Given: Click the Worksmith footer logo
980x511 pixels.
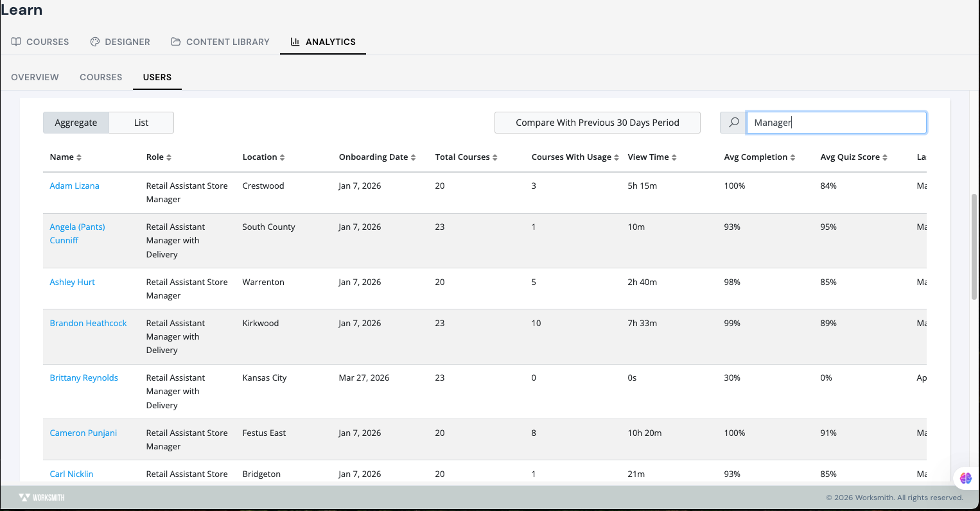Looking at the screenshot, I should click(42, 498).
